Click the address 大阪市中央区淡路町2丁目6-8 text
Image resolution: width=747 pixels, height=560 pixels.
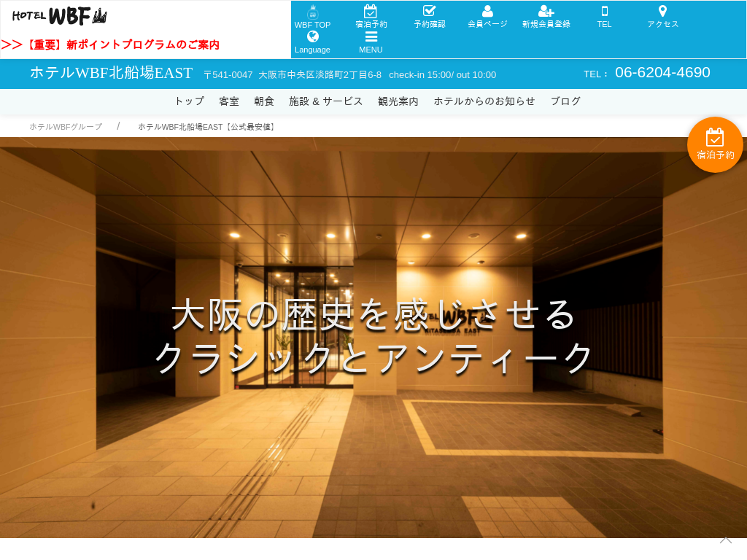click(x=320, y=75)
